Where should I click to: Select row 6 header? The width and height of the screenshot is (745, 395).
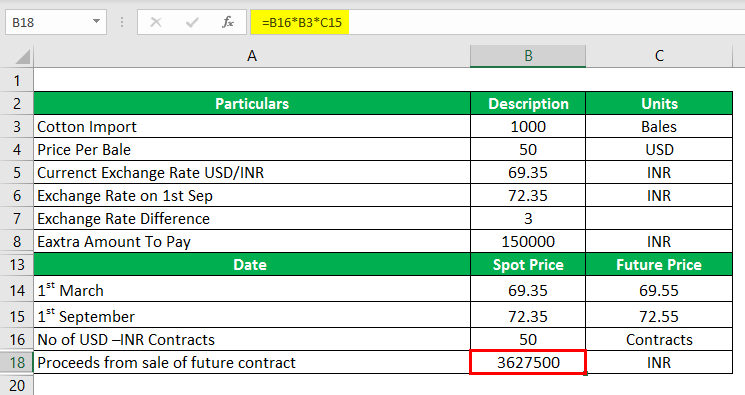pyautogui.click(x=17, y=195)
